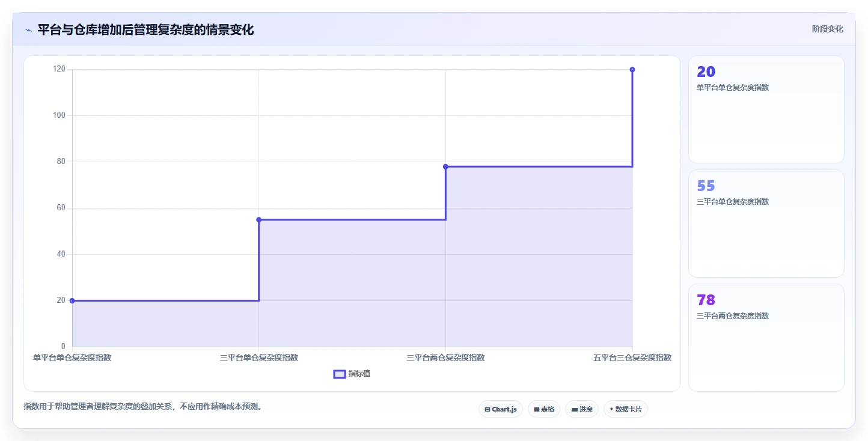
Task: Select the Chart.js tag chip
Action: 501,409
